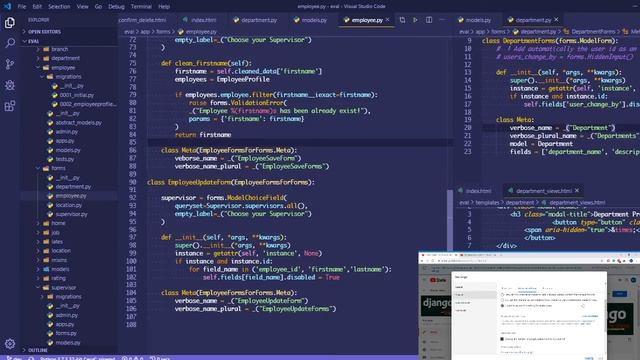This screenshot has width=640, height=360.
Task: Click the django thumbnail in browser window
Action: tap(436, 306)
